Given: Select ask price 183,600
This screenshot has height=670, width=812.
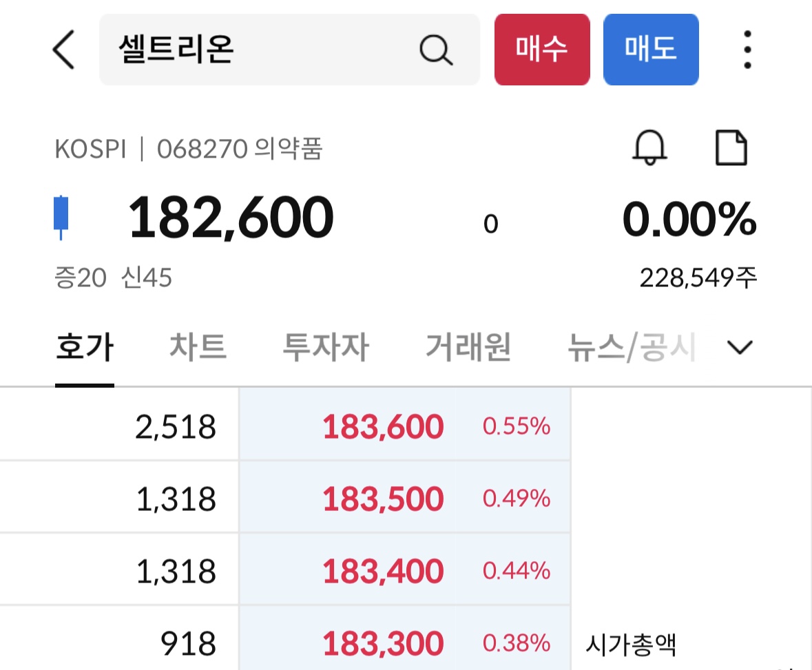Looking at the screenshot, I should [x=383, y=427].
